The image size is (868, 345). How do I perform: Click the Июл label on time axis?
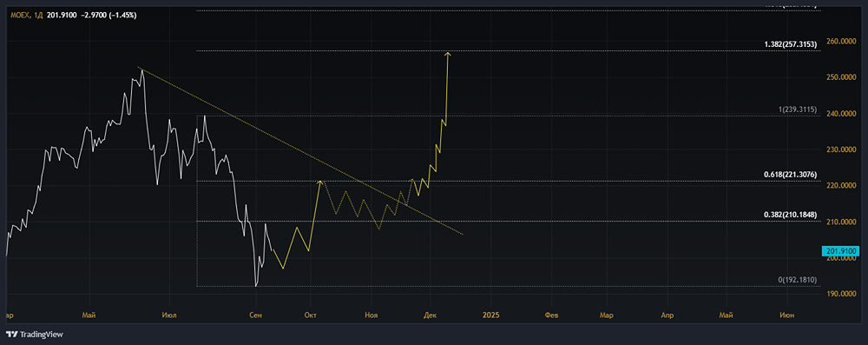[169, 315]
